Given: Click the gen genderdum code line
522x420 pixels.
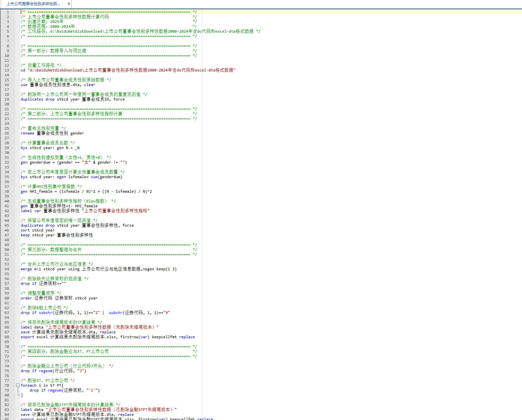Looking at the screenshot, I should tap(74, 162).
